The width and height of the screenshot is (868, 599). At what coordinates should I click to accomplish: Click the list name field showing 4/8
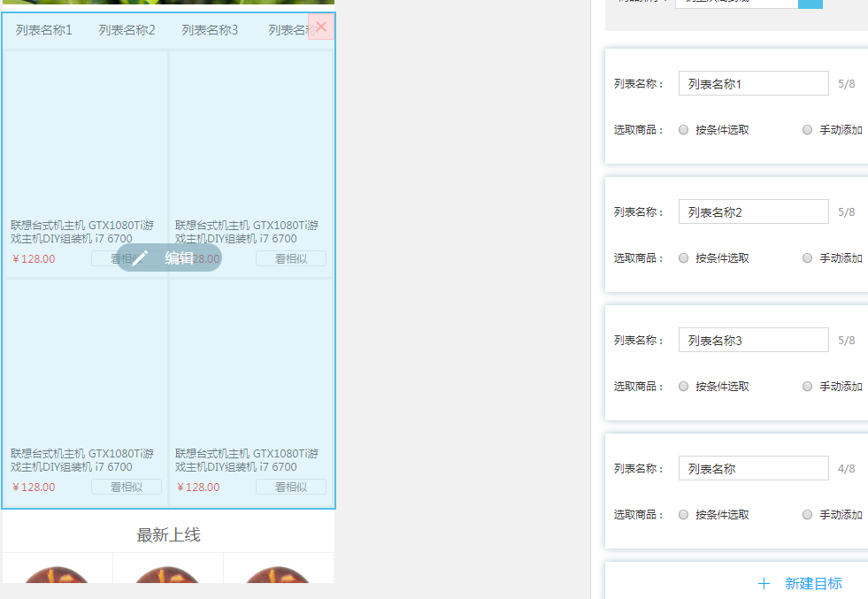pyautogui.click(x=753, y=469)
